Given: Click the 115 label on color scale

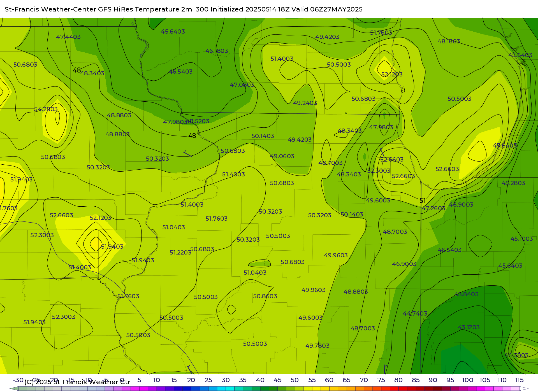Looking at the screenshot, I should (519, 380).
